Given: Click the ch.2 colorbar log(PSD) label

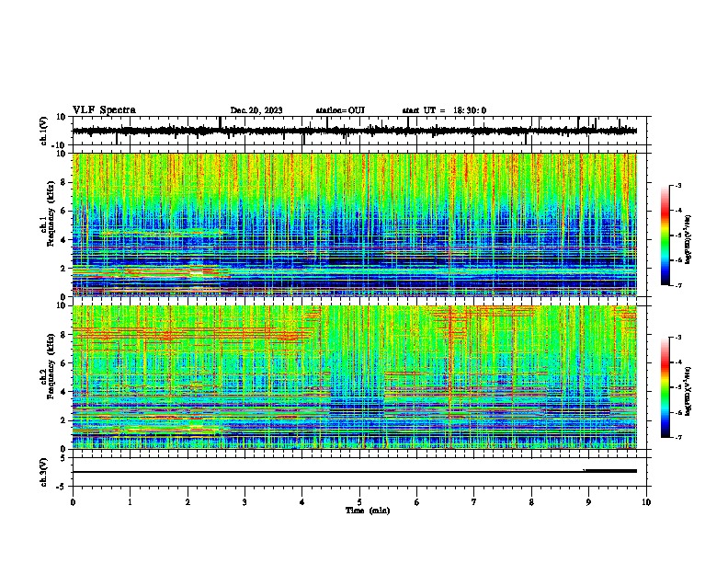Looking at the screenshot, I should [x=688, y=392].
